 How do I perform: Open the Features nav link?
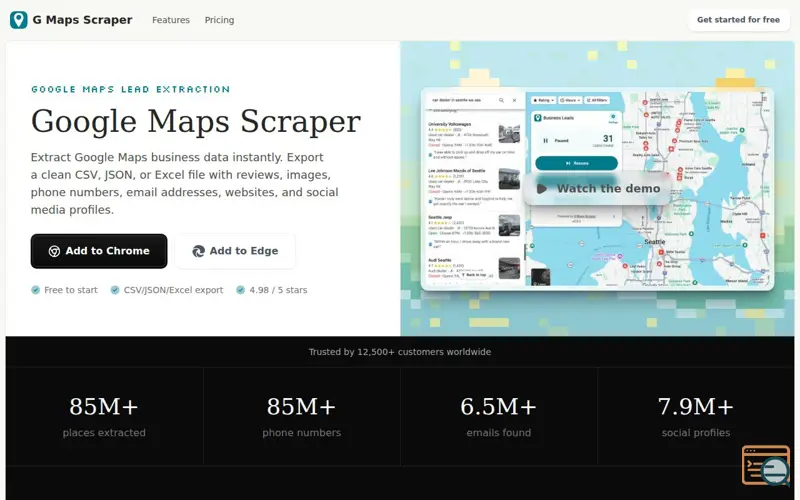tap(171, 20)
